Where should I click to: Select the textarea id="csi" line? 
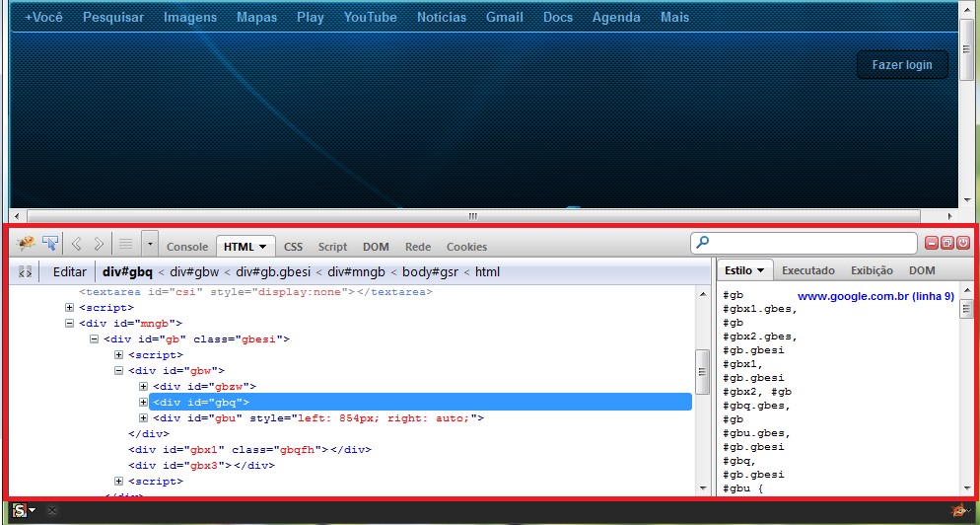[255, 292]
